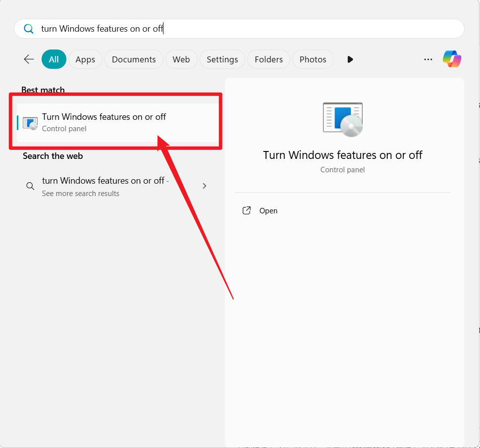Switch to the Settings filter
Screen dimensions: 480x448
tap(222, 59)
